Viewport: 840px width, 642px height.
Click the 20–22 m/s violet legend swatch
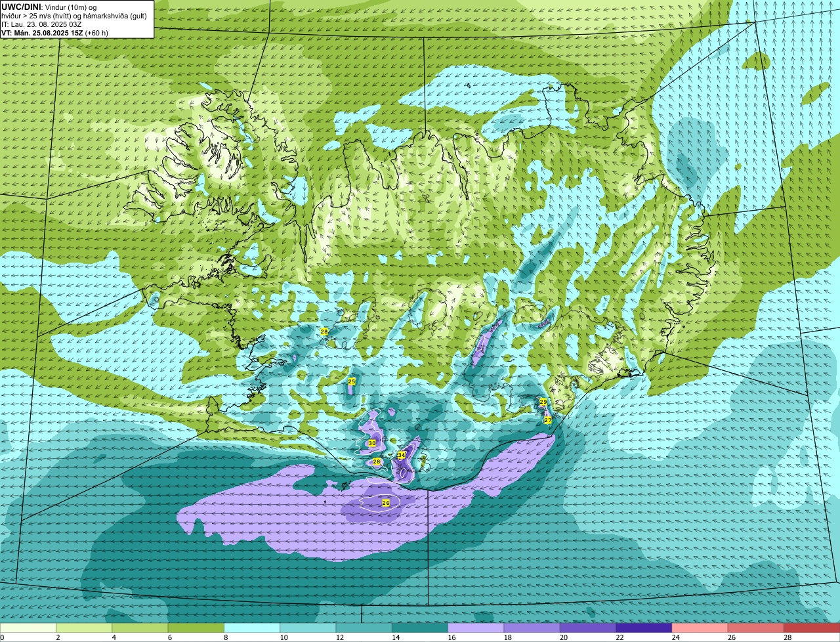tap(588, 628)
